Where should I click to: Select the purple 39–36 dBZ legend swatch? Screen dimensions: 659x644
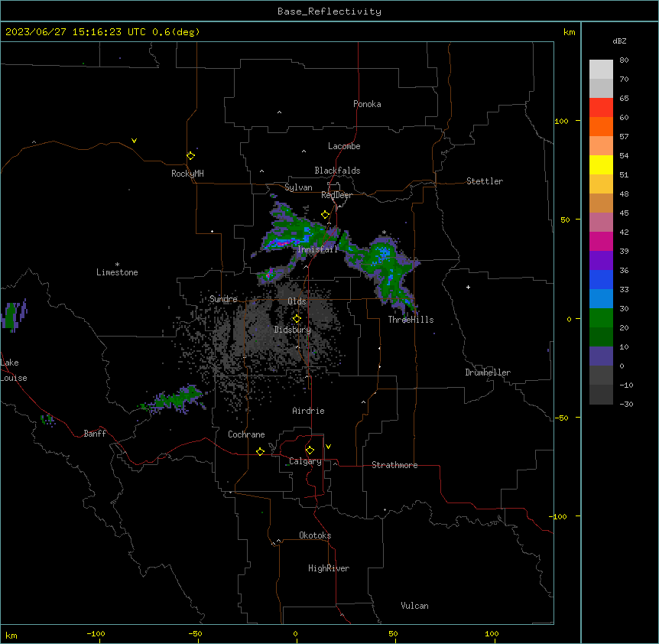click(x=601, y=260)
